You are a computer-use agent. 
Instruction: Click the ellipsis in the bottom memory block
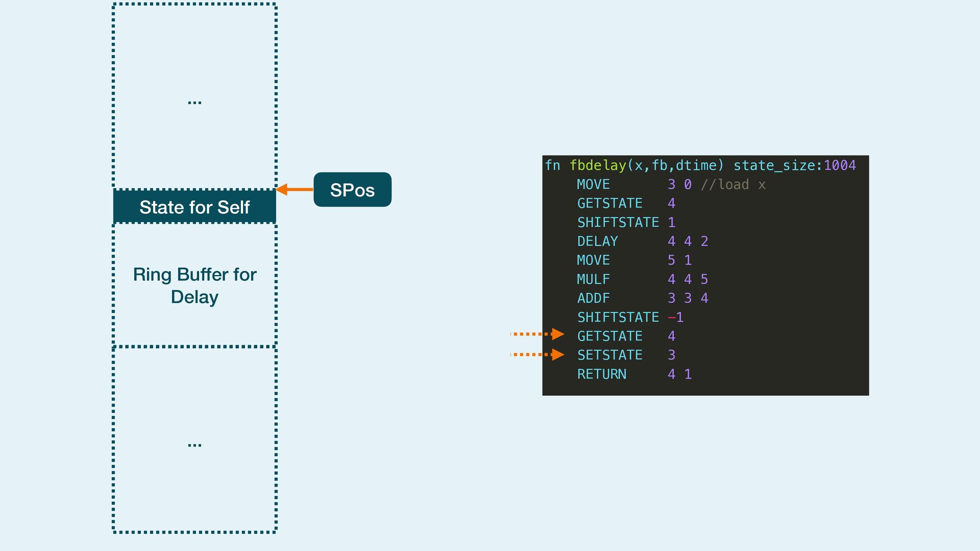194,445
